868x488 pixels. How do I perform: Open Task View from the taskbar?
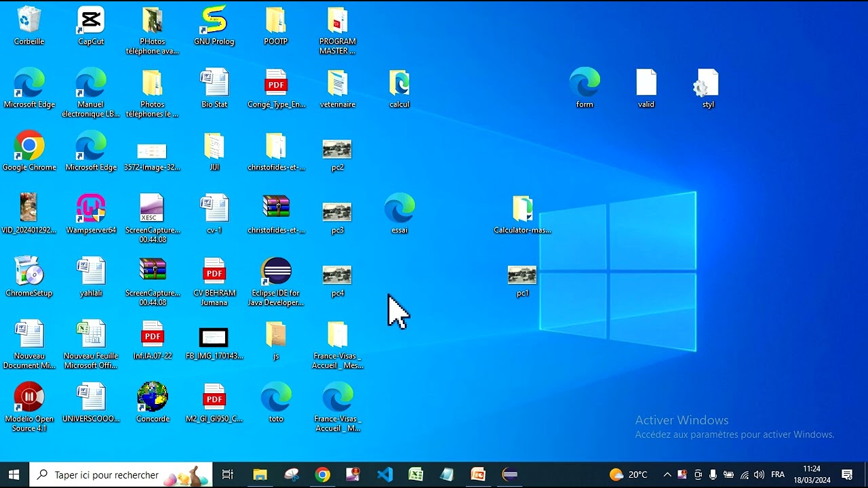click(228, 474)
